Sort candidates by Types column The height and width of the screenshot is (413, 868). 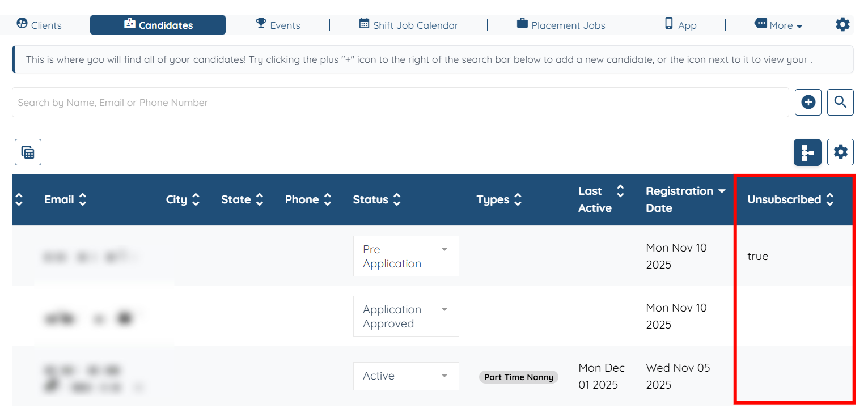click(499, 199)
